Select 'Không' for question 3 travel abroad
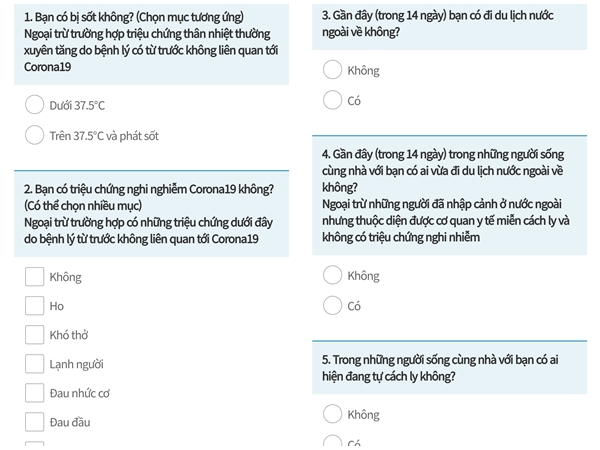The width and height of the screenshot is (600, 450). 332,70
